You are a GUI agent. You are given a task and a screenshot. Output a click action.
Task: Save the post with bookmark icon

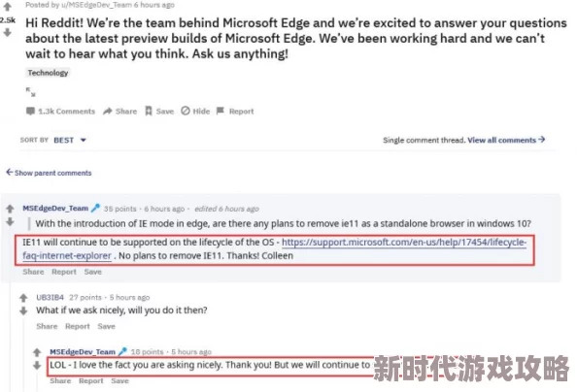click(159, 111)
